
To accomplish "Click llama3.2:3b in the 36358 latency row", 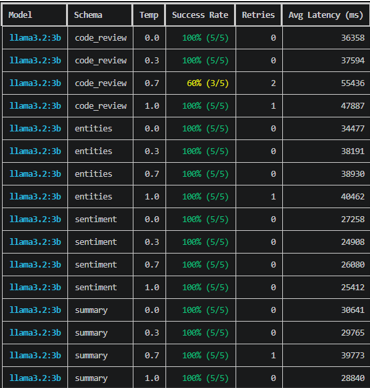I will [35, 38].
